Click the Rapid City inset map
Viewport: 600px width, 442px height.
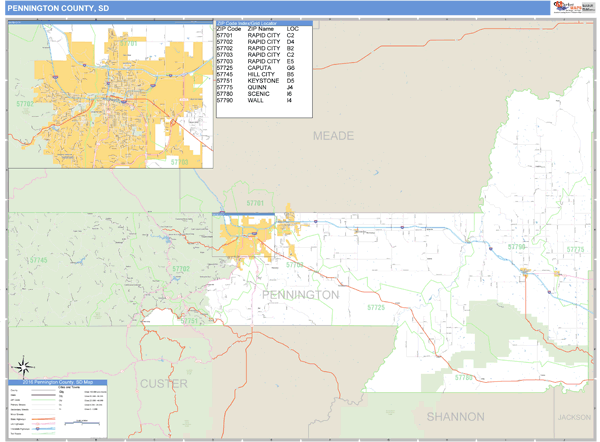tap(111, 95)
